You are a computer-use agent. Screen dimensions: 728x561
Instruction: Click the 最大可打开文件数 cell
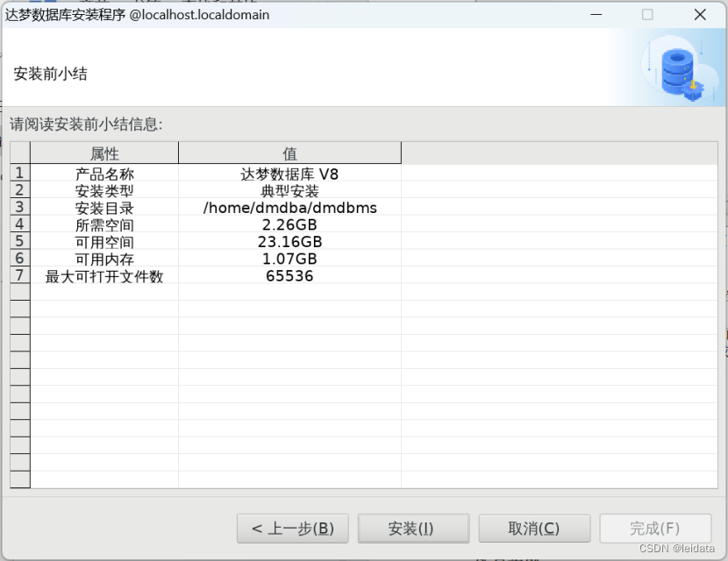coord(104,276)
